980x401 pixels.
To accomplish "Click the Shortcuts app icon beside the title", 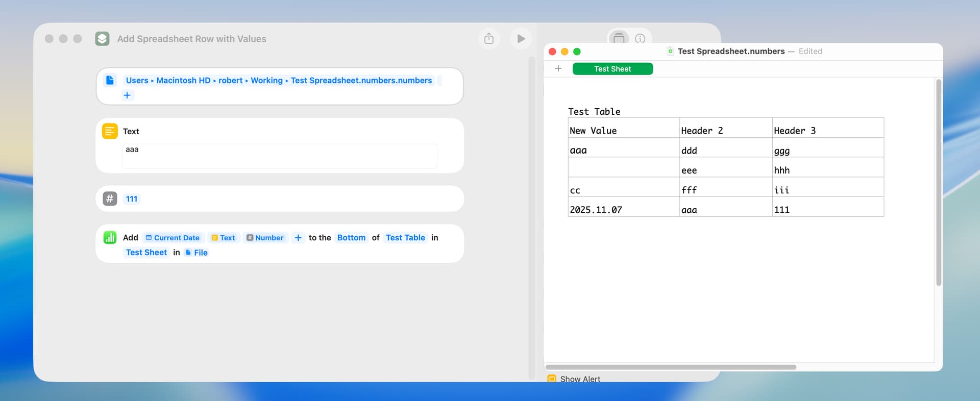I will (x=102, y=39).
